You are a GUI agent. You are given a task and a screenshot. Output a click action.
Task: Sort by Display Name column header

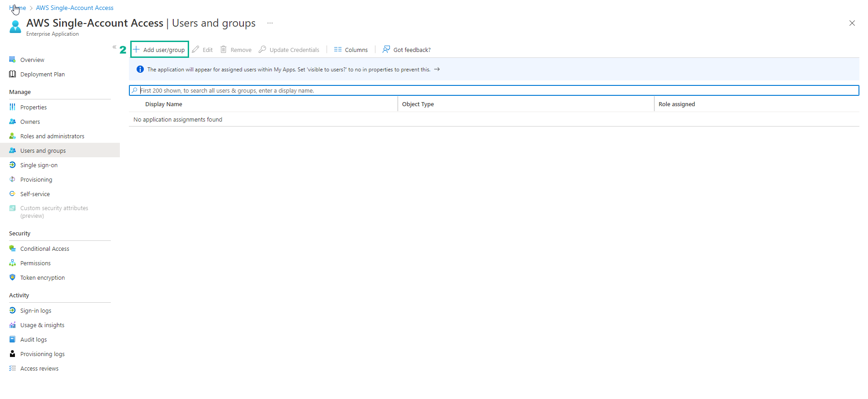coord(164,104)
